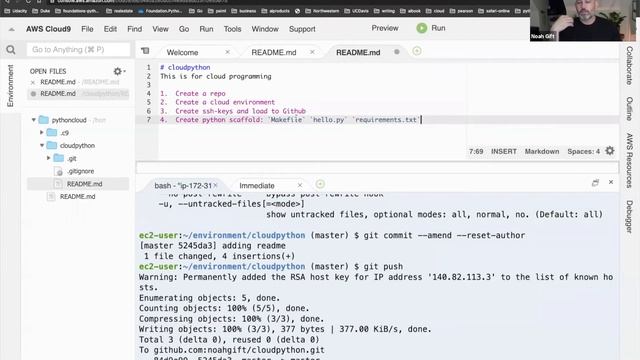Open the View menu
The width and height of the screenshot is (640, 360).
point(160,29)
